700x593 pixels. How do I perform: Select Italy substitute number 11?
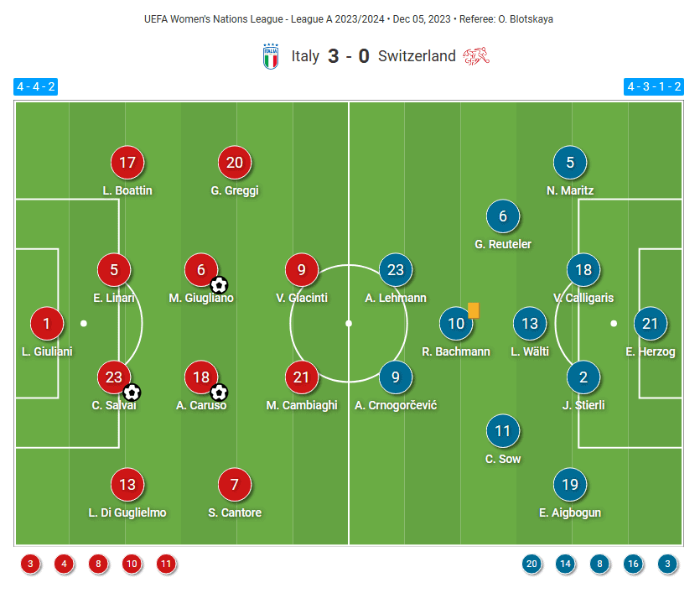[166, 564]
